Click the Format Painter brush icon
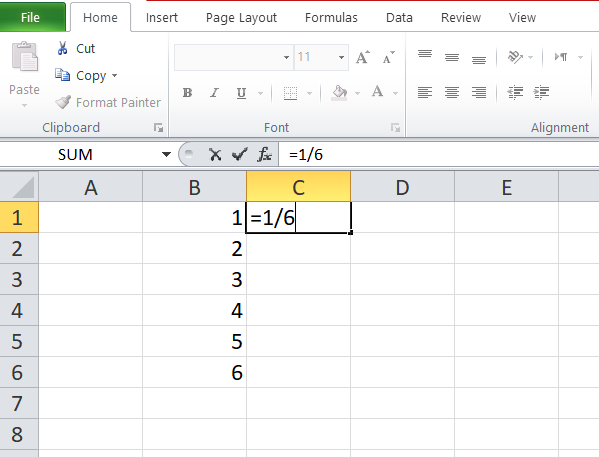Viewport: 599px width, 457px height. pyautogui.click(x=63, y=102)
